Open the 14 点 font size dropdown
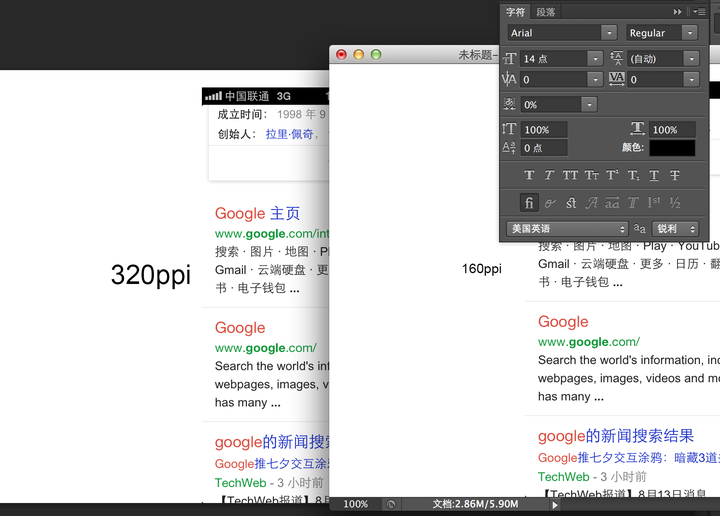Image resolution: width=720 pixels, height=516 pixels. tap(595, 59)
